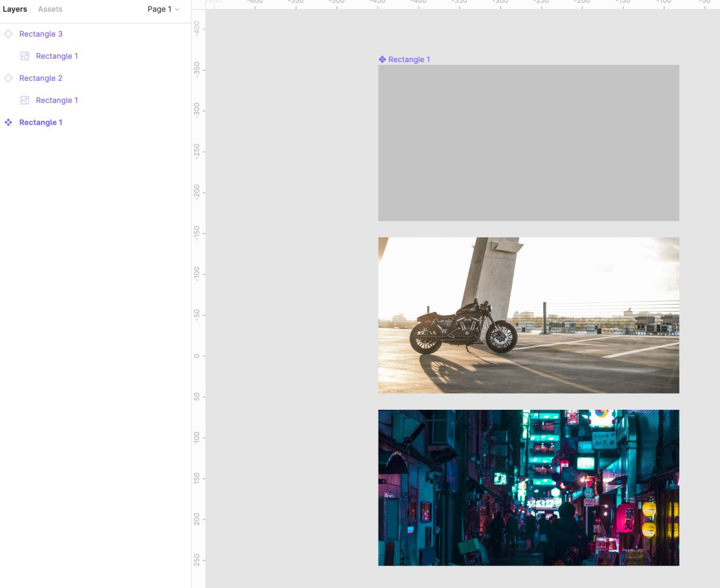Select Rectangle 1 nested under Rectangle 2

pyautogui.click(x=57, y=100)
